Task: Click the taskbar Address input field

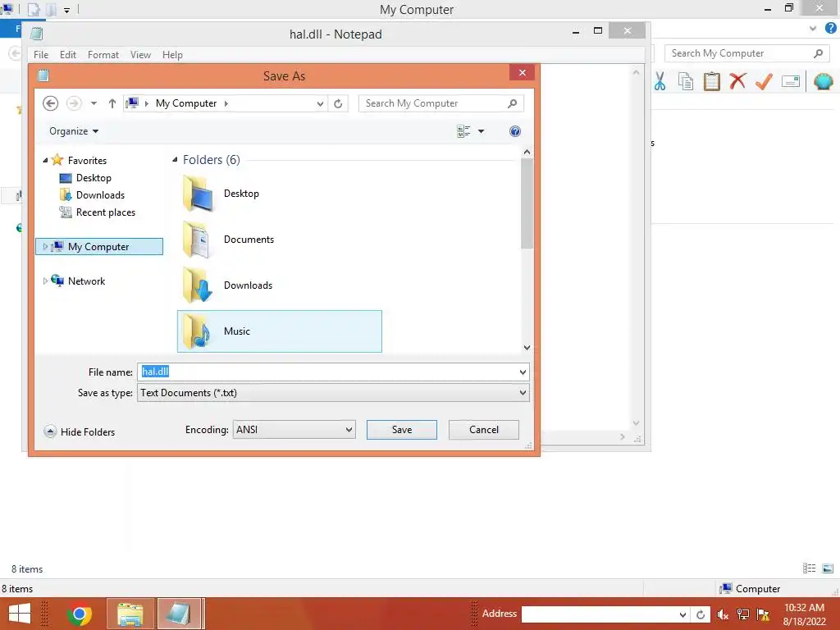Action: click(x=599, y=614)
